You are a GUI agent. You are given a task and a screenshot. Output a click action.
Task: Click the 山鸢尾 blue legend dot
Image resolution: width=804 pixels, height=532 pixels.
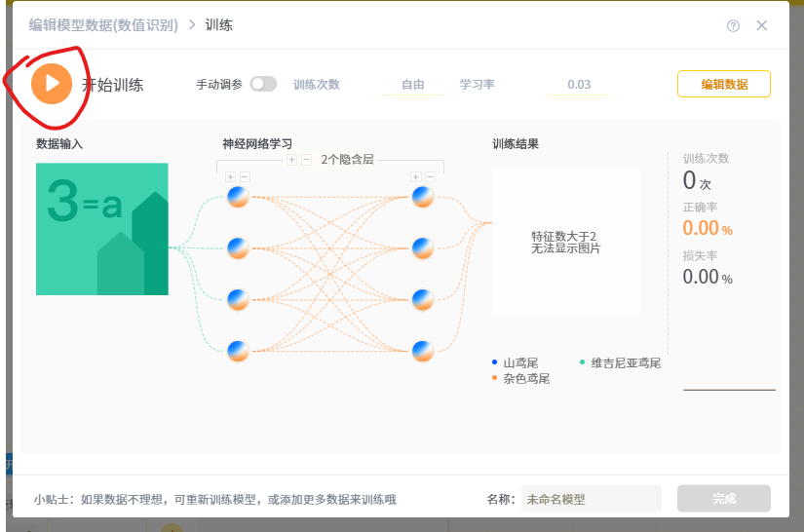coord(494,362)
